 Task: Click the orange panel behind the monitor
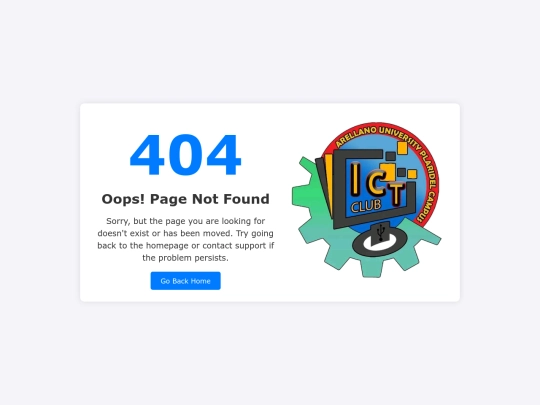pos(329,184)
